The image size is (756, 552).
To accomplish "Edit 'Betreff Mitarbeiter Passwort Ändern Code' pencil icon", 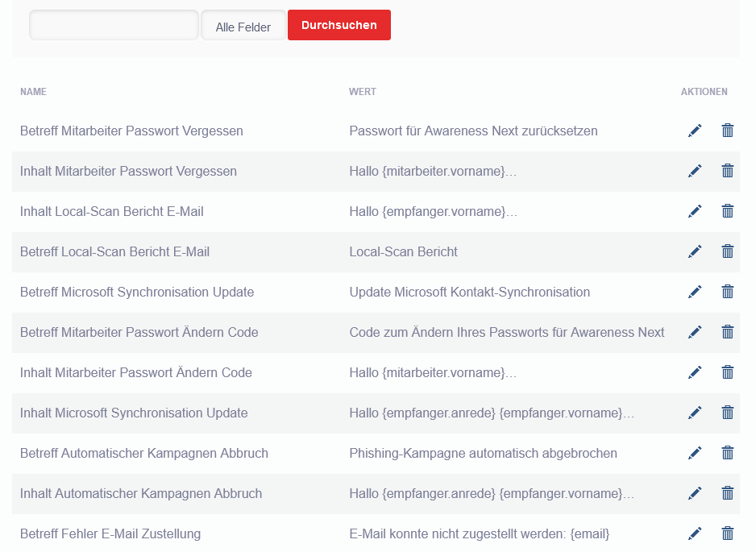I will coord(695,332).
